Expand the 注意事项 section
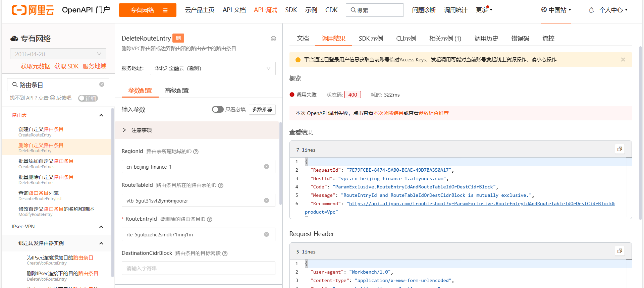This screenshot has height=288, width=644. [x=197, y=130]
